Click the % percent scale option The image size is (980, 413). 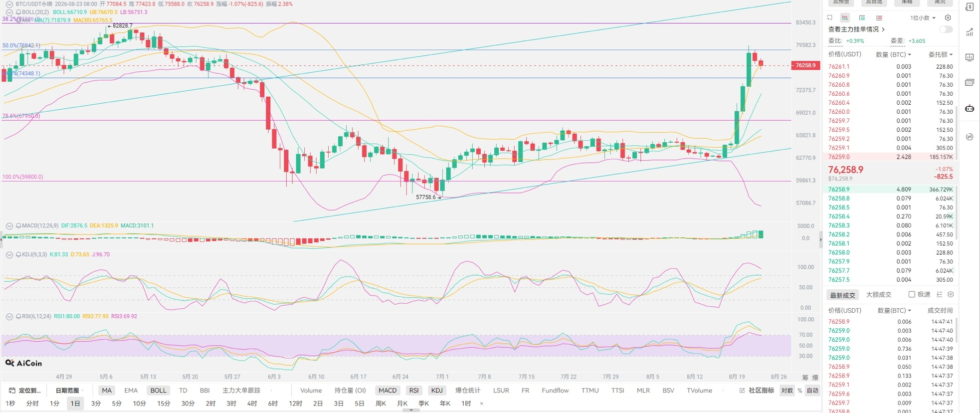800,391
